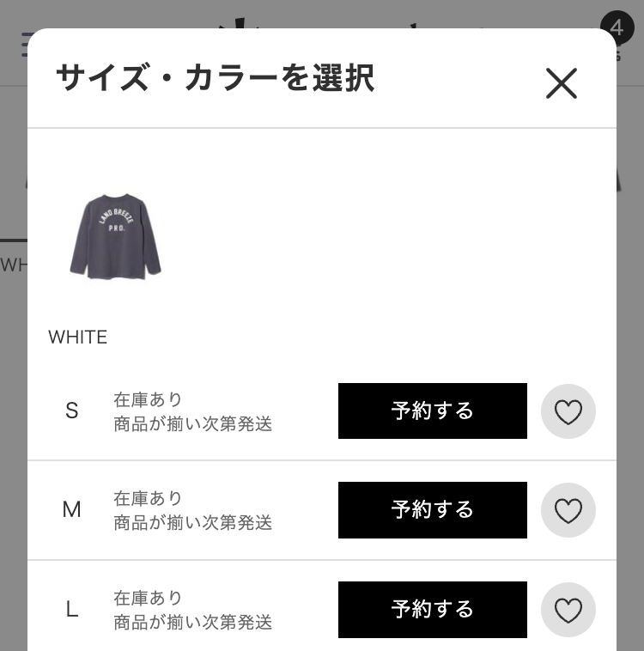The height and width of the screenshot is (651, 644).
Task: Tap the heart icon for size L
Action: click(x=568, y=610)
